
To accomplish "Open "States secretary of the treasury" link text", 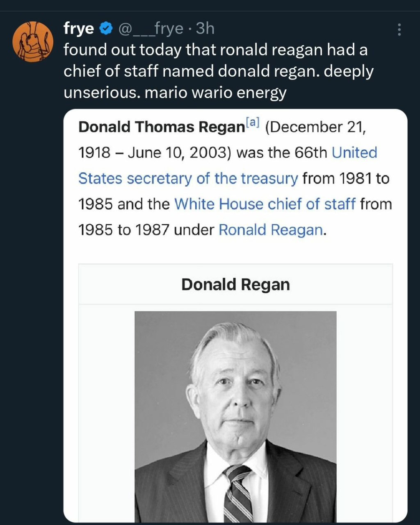I will click(x=188, y=179).
